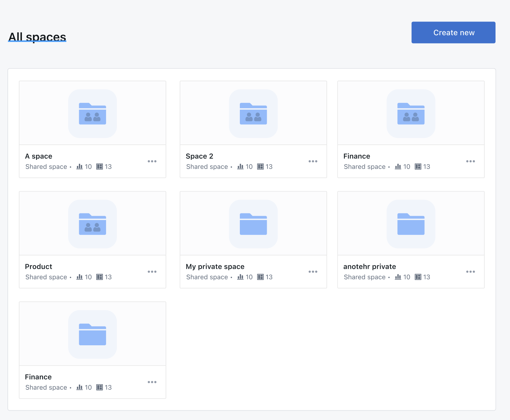Open the options menu for Space 2
Viewport: 510px width, 420px height.
coord(313,161)
